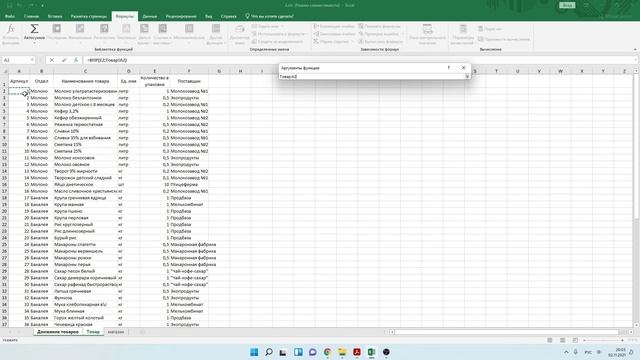Open the Review tab

[x=181, y=16]
